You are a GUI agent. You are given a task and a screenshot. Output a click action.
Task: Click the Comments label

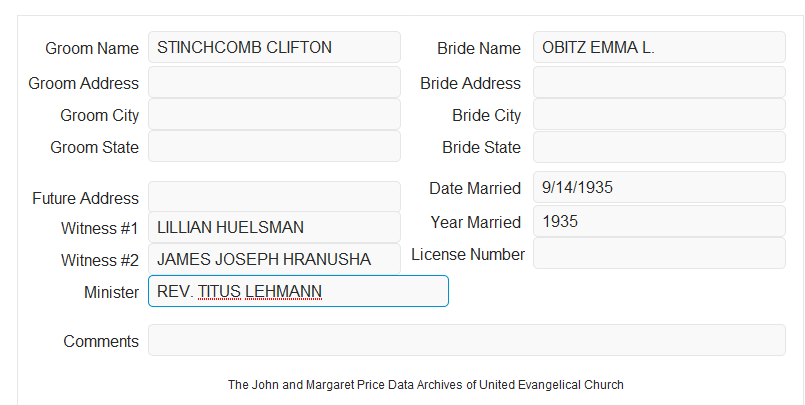(101, 341)
